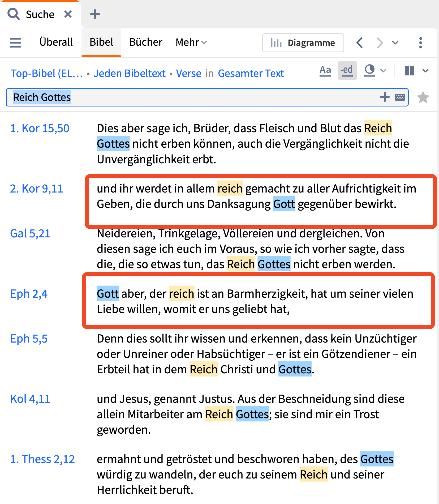
Task: Switch to the Überall tab
Action: click(x=56, y=42)
